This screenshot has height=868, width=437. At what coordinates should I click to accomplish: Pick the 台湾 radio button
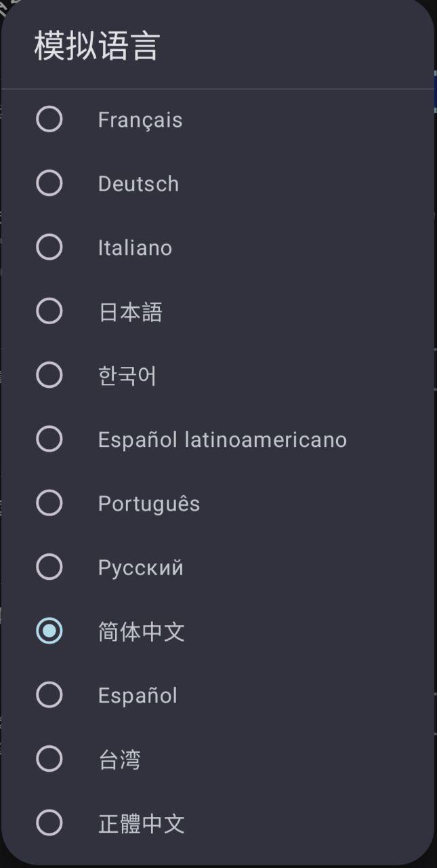pyautogui.click(x=49, y=759)
